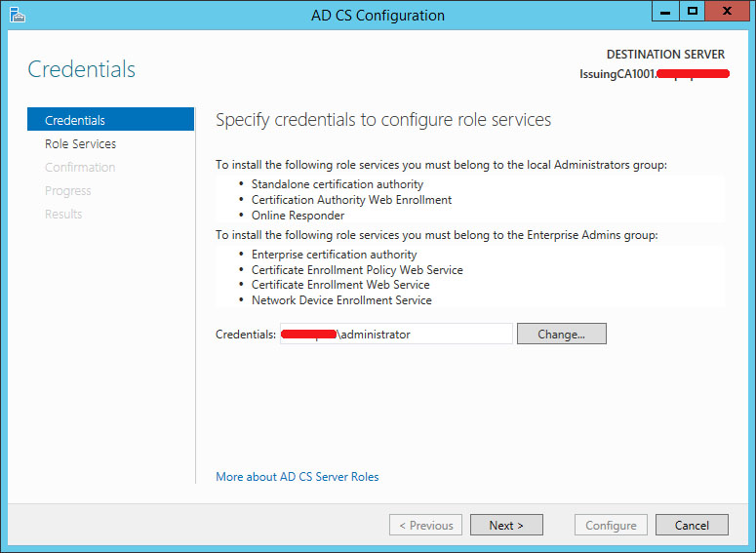Close the AD CS Configuration wizard
The image size is (756, 553).
click(728, 12)
